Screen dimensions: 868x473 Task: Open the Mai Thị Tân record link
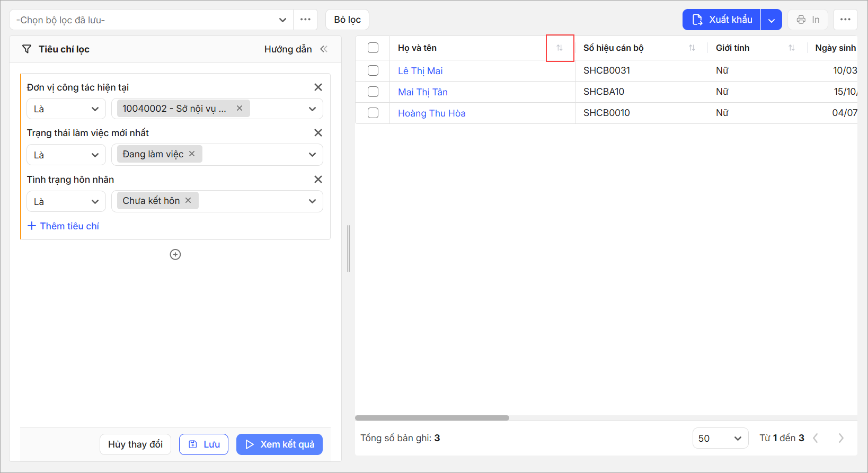[x=422, y=92]
